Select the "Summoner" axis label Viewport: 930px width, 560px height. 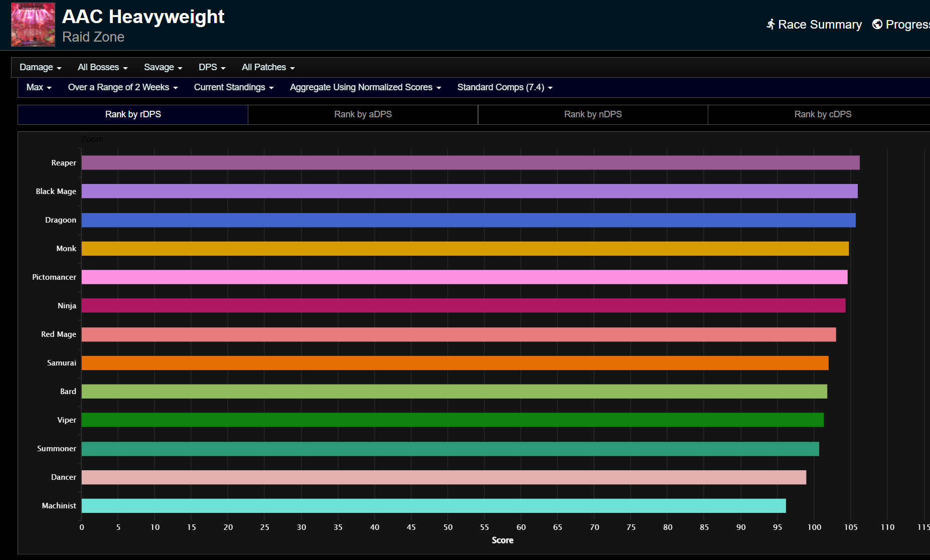[57, 449]
